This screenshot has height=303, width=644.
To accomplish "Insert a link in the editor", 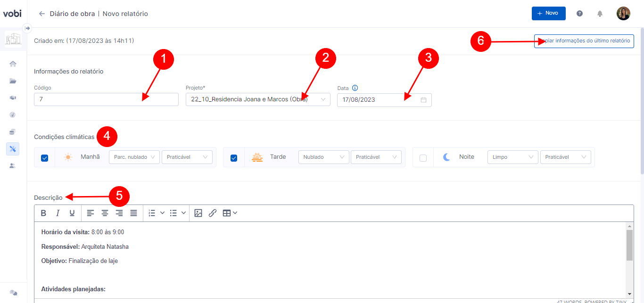I will click(213, 213).
